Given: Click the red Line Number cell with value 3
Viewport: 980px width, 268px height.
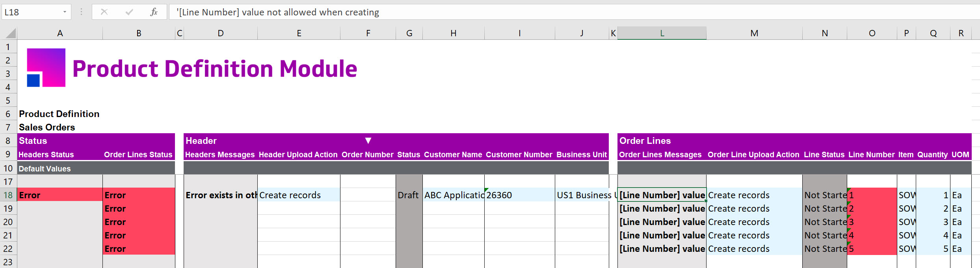Looking at the screenshot, I should pyautogui.click(x=872, y=222).
